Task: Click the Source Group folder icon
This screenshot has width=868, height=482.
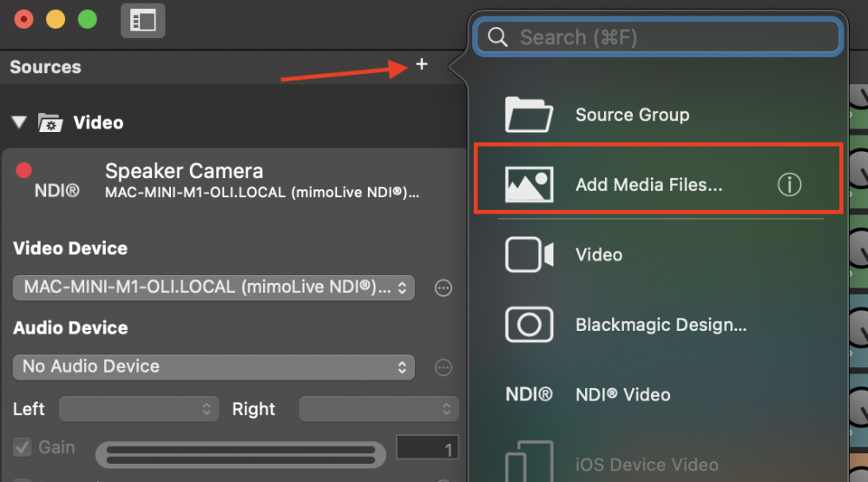Action: point(529,114)
